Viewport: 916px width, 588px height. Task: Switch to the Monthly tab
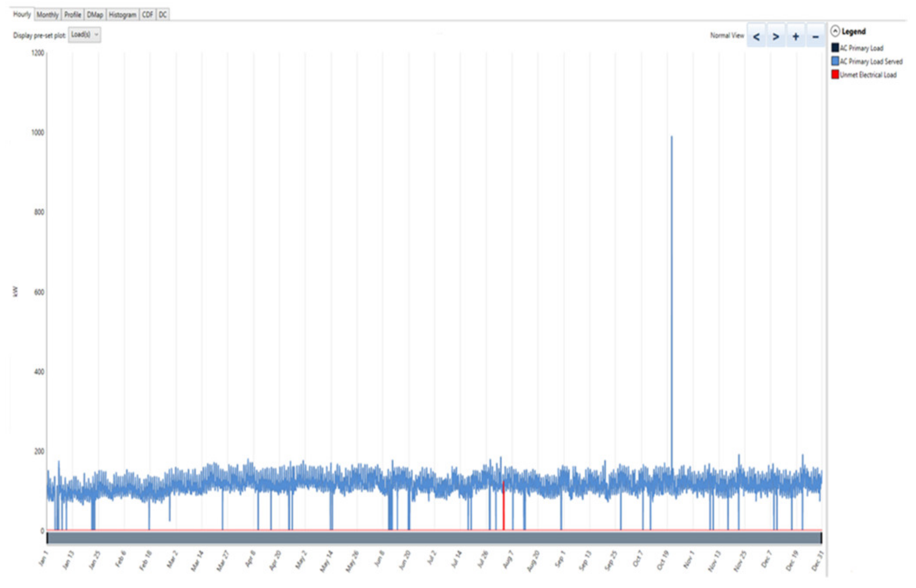click(x=47, y=14)
